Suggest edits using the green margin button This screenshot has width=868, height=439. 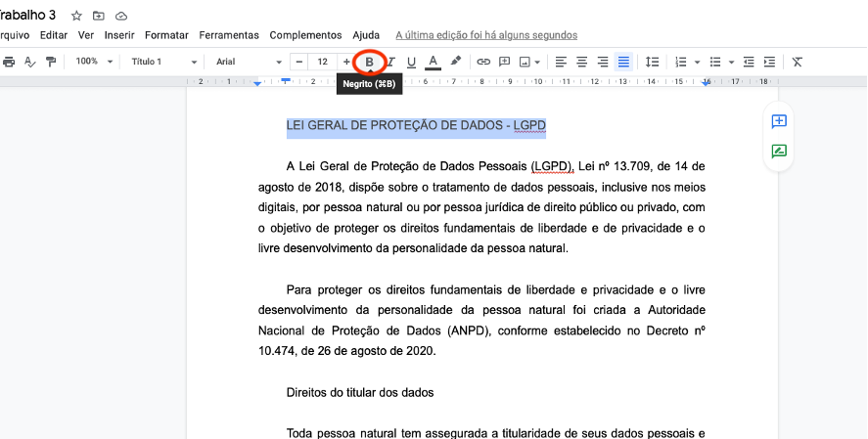pyautogui.click(x=779, y=151)
